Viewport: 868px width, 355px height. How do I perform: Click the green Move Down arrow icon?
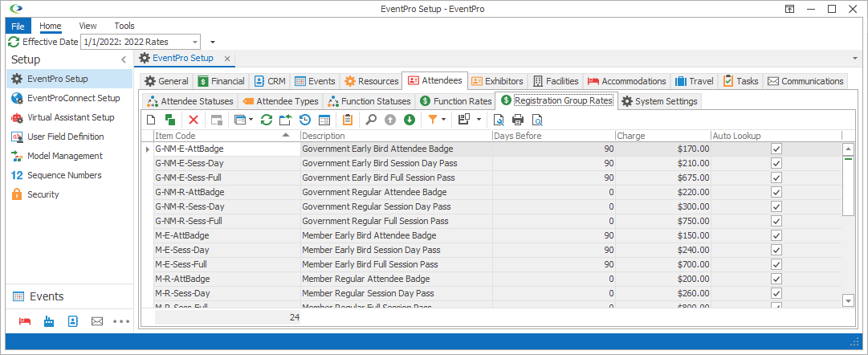(409, 119)
